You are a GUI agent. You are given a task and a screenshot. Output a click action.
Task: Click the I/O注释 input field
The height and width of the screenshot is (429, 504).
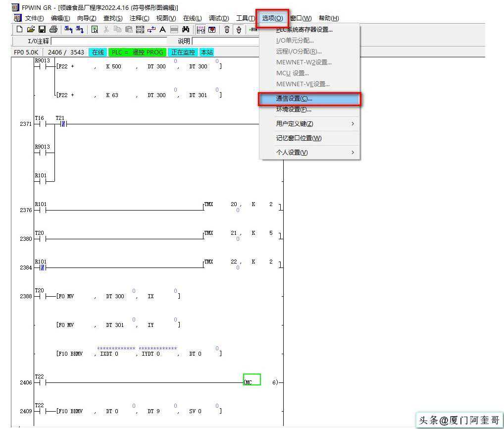(x=109, y=41)
